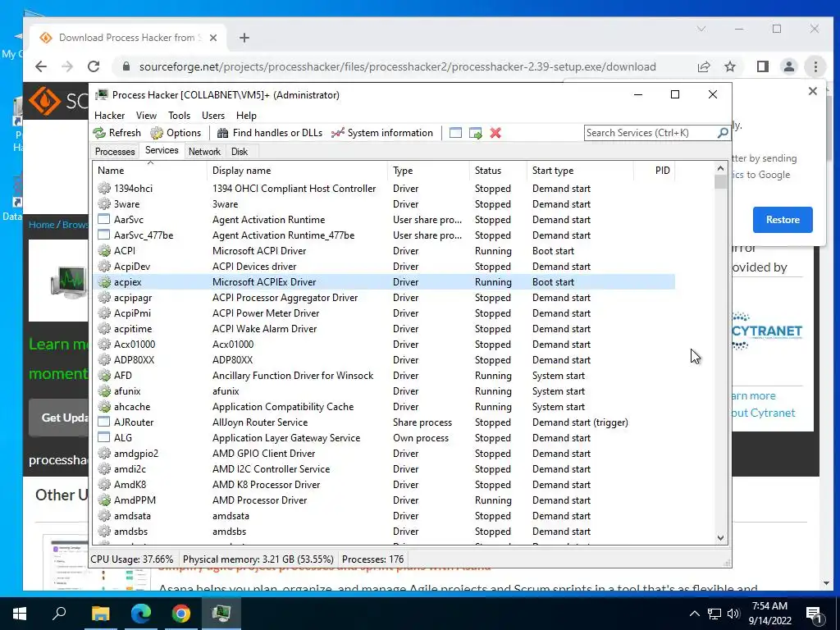Click Chrome's reload page button
Viewport: 840px width, 630px height.
[x=94, y=66]
